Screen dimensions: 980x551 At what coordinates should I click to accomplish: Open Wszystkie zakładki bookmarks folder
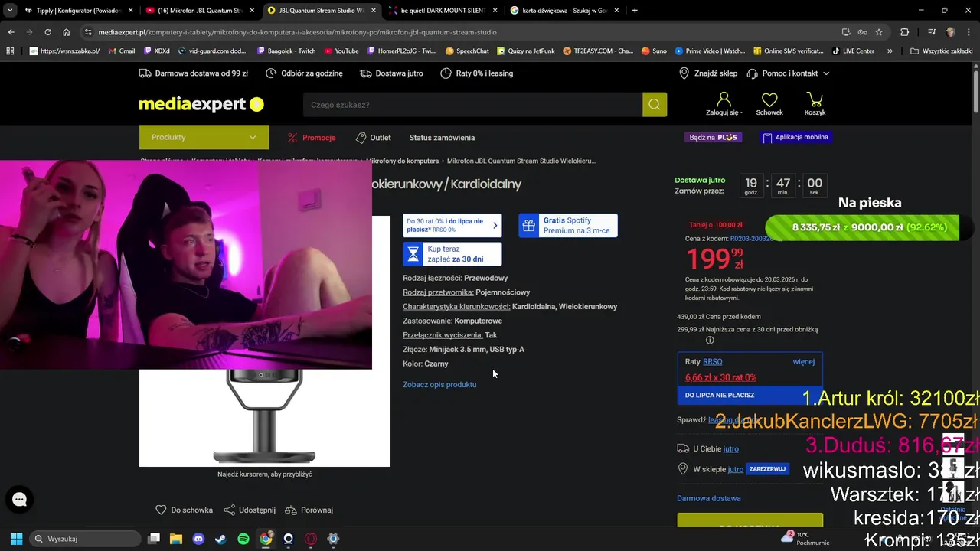[x=942, y=51]
